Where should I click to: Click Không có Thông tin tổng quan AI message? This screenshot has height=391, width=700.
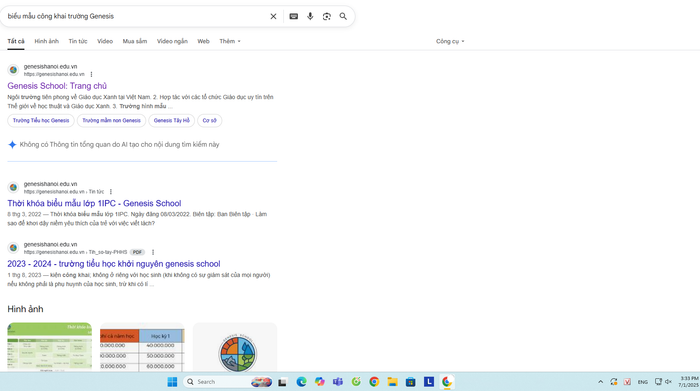click(x=119, y=145)
